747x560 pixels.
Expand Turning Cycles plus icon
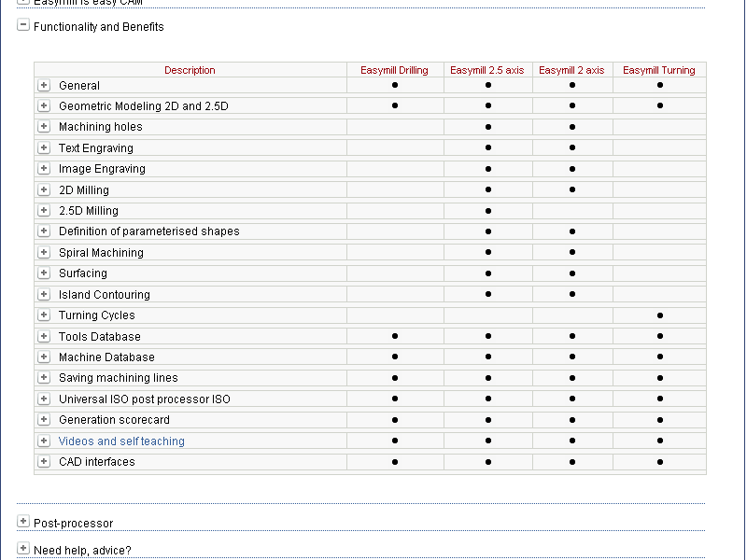click(x=44, y=315)
